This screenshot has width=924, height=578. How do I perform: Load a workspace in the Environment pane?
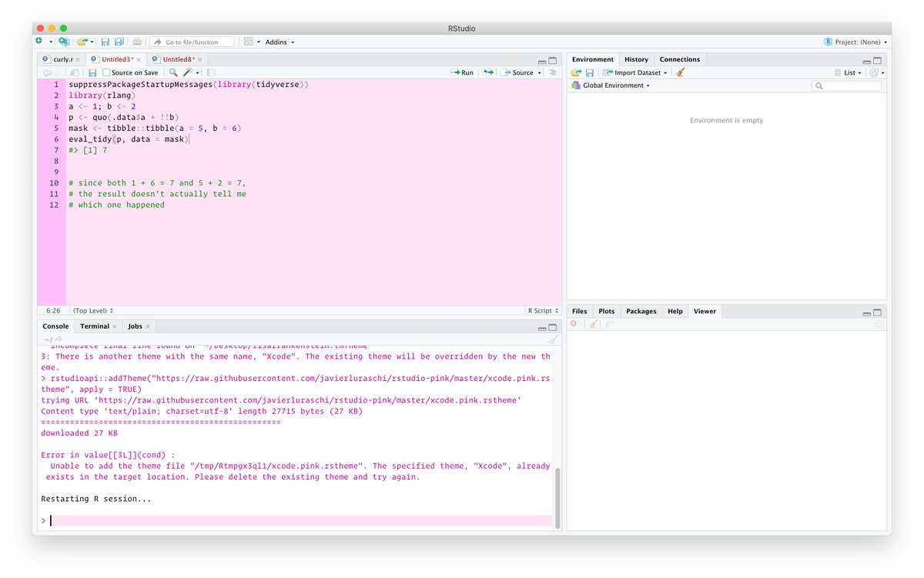coord(576,72)
